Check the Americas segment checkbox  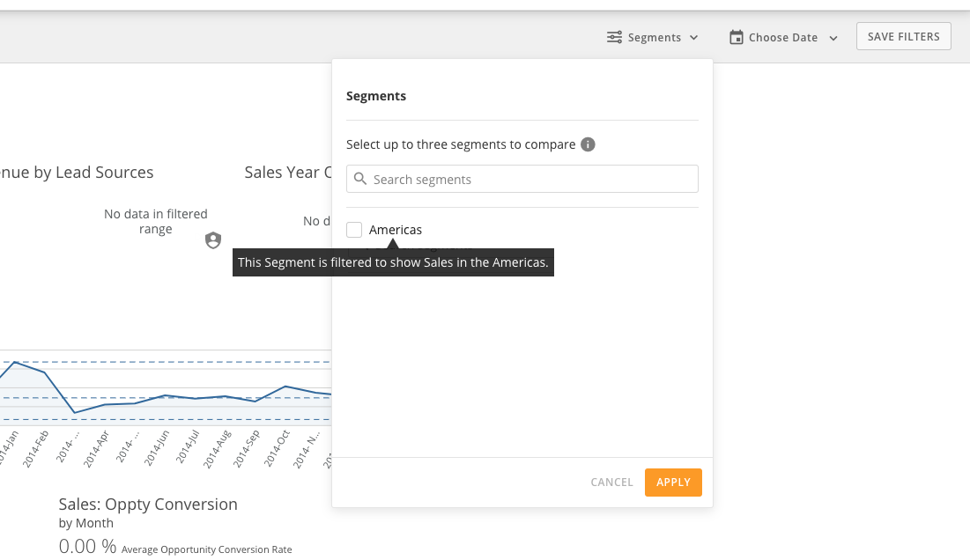354,229
